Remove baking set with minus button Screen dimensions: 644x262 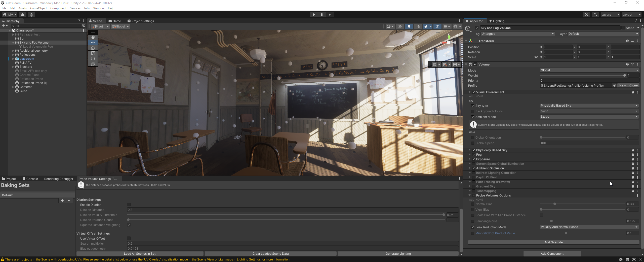[x=69, y=201]
